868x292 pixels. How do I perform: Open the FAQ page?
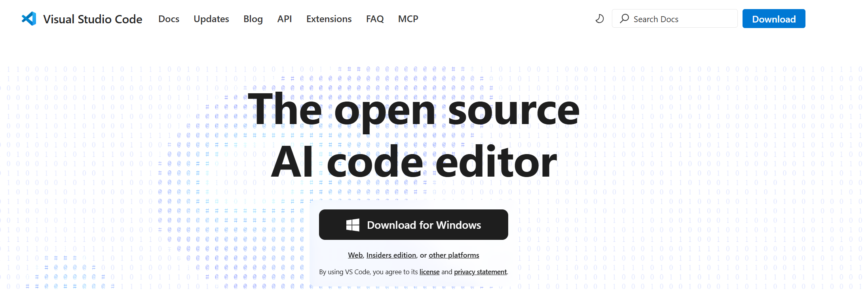375,19
